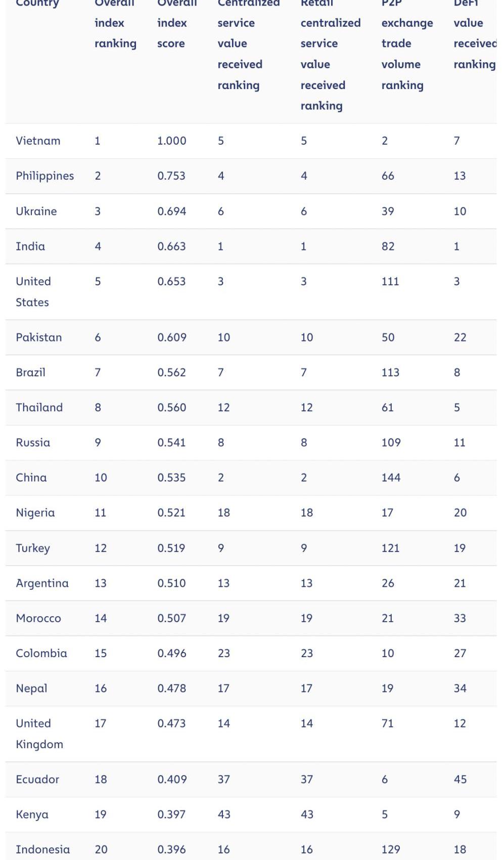
Task: Click Russia's P2P ranking value 109
Action: click(x=391, y=443)
